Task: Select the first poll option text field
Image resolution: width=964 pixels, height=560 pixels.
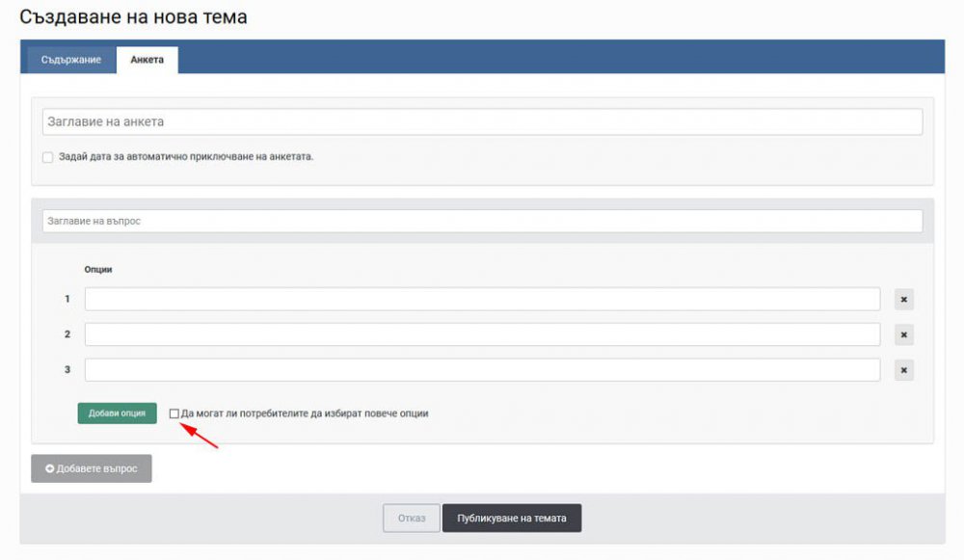Action: pos(482,299)
